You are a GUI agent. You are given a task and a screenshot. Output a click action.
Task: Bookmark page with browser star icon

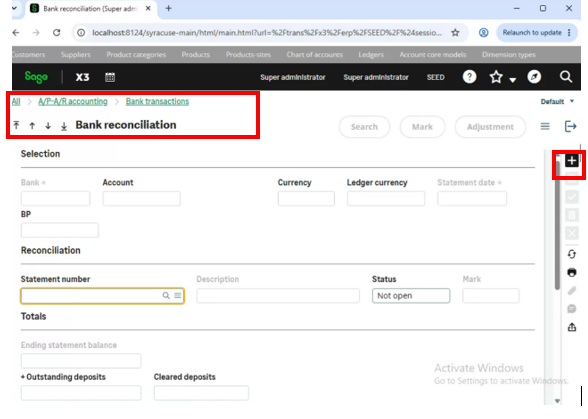pos(455,33)
